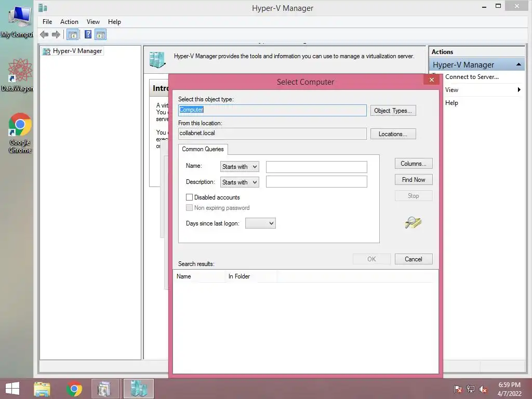This screenshot has width=532, height=399.
Task: Open the Help menu in the menu bar
Action: tap(114, 22)
